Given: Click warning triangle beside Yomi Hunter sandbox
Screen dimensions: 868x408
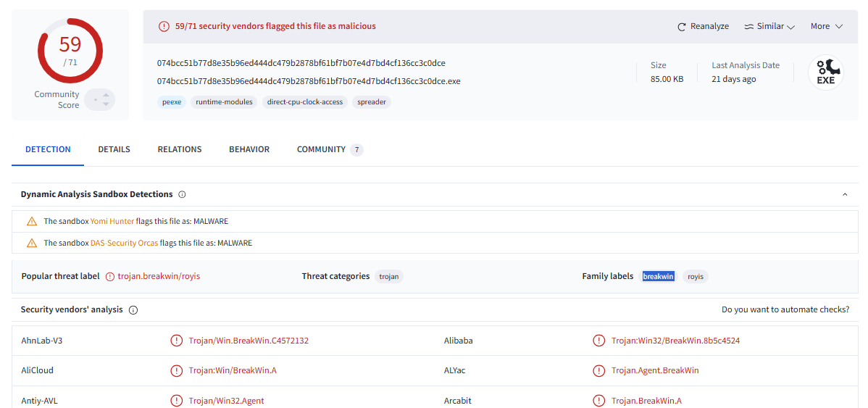Looking at the screenshot, I should click(32, 221).
